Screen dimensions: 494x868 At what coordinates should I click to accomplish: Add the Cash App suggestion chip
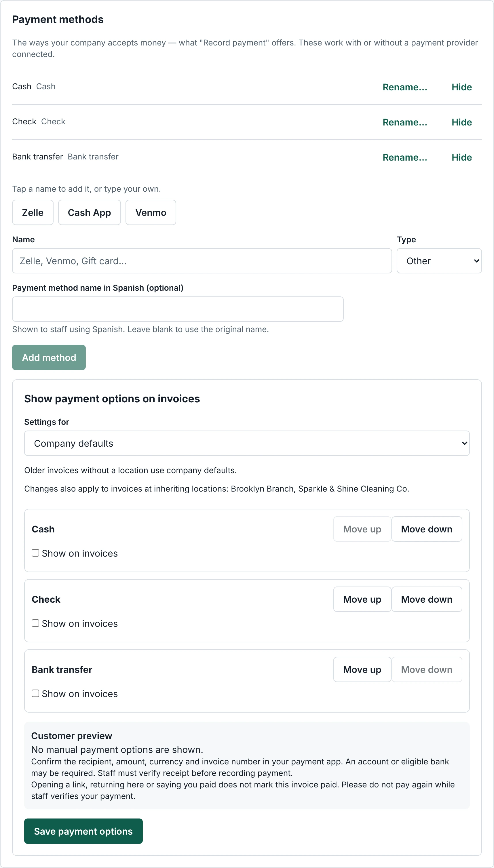pos(90,212)
